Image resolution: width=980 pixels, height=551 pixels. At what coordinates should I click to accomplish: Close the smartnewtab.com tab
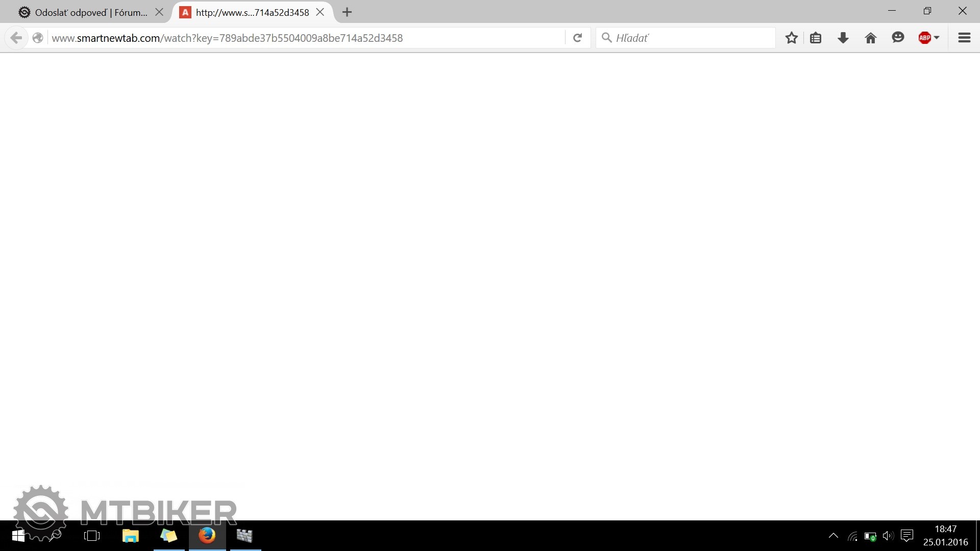(x=320, y=12)
